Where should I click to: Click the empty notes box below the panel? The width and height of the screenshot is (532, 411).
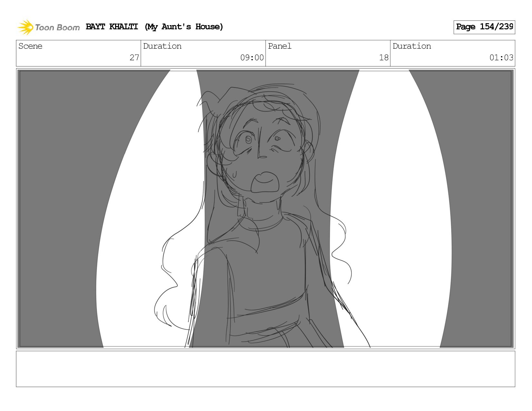click(266, 369)
